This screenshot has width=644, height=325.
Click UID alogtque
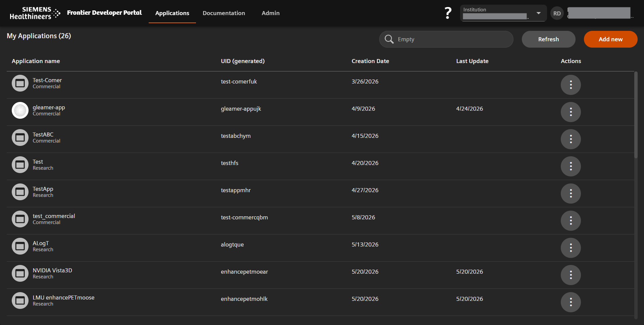[232, 245]
